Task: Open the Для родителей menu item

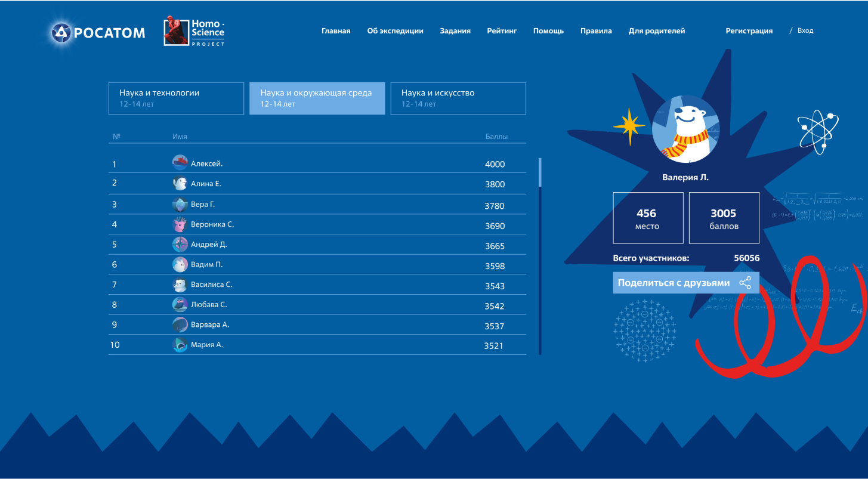Action: tap(656, 31)
